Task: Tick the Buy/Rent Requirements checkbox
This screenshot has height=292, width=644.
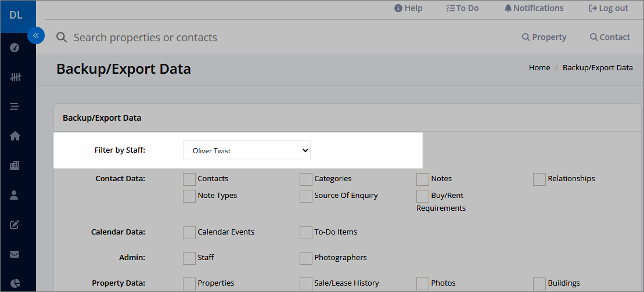Action: pyautogui.click(x=423, y=196)
